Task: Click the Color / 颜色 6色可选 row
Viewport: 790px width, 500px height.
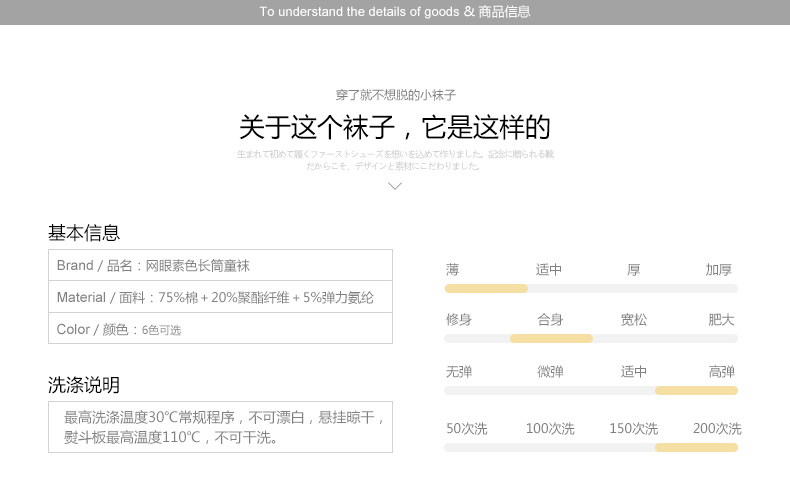Action: pos(220,329)
